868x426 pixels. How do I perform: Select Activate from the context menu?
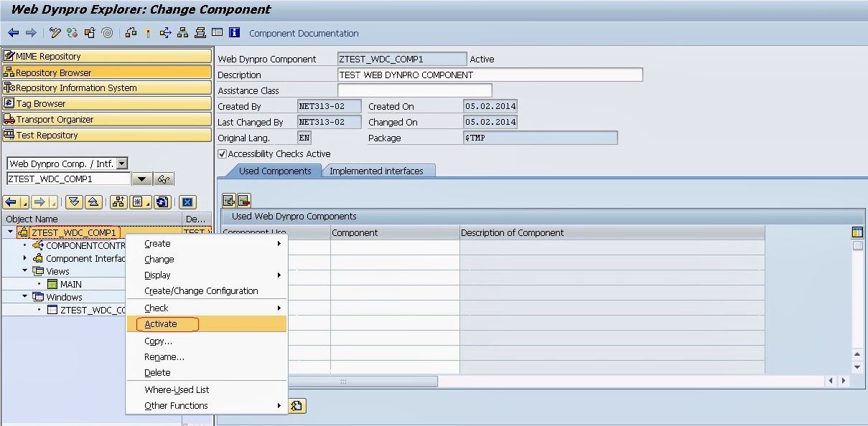pos(161,324)
